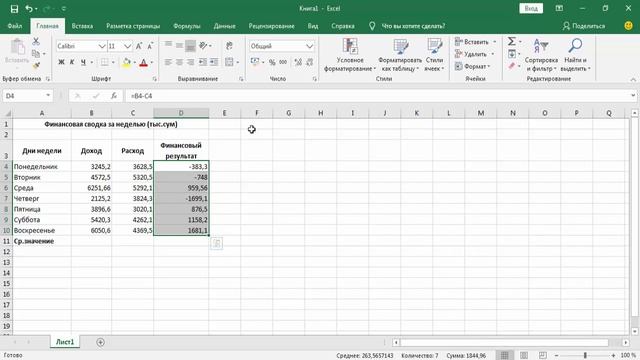Switch to the Формулы tab
640x360 pixels.
pos(187,26)
